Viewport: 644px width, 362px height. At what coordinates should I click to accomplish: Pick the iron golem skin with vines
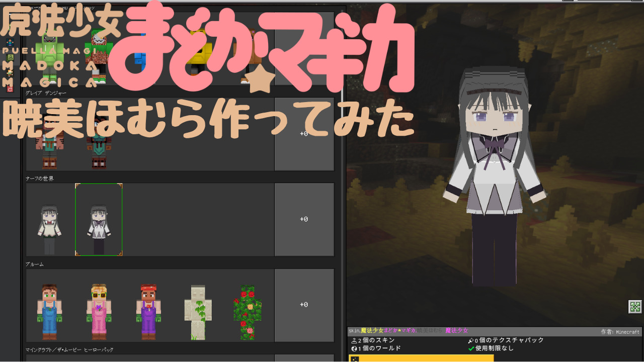tap(197, 312)
